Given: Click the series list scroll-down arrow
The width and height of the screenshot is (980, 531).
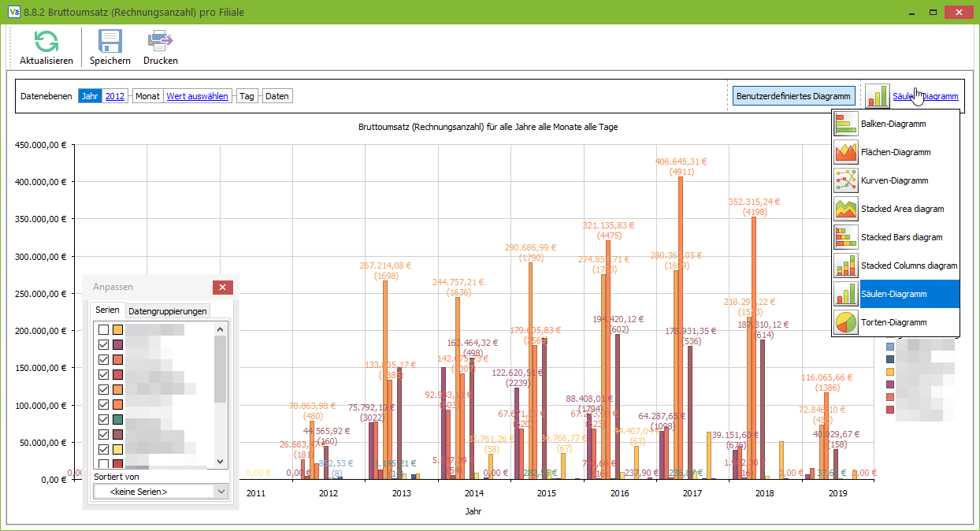Looking at the screenshot, I should click(x=221, y=462).
